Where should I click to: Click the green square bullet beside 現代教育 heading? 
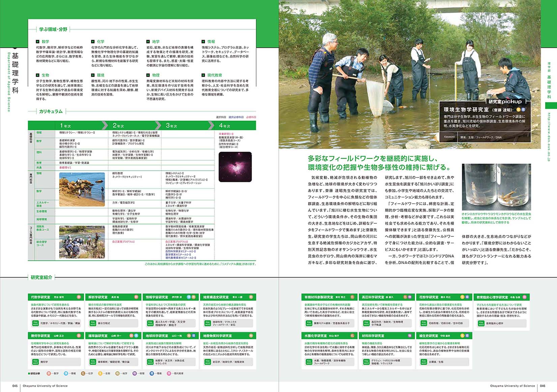203,75
